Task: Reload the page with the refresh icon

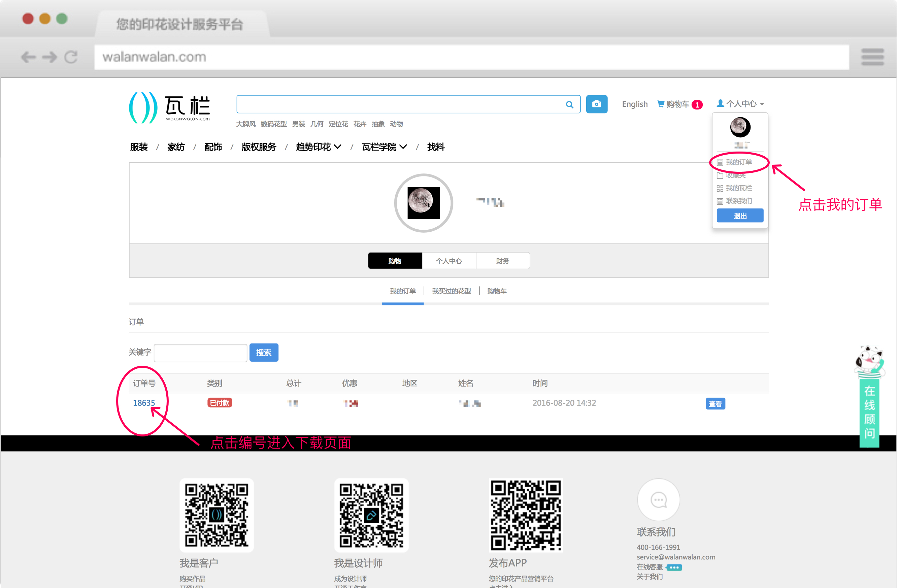Action: pos(71,57)
